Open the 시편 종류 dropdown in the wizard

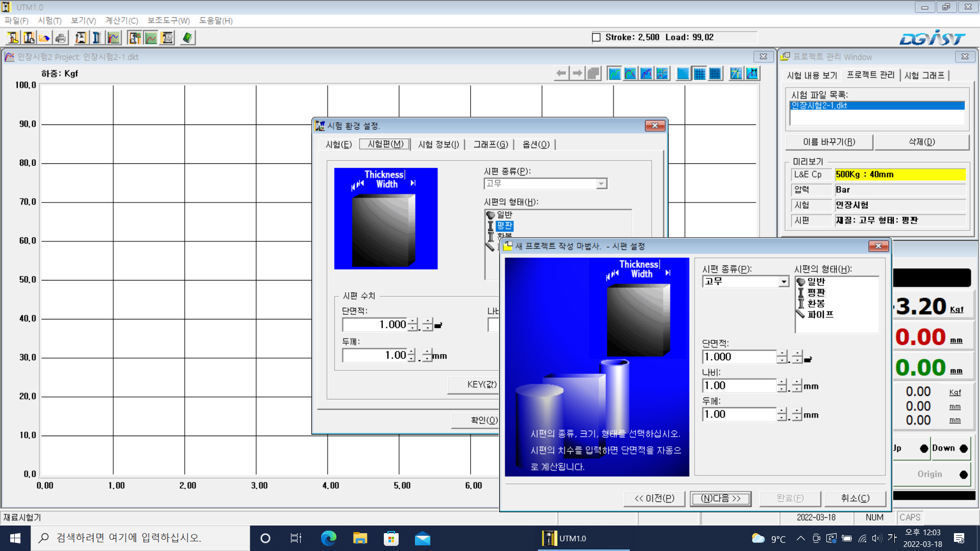click(x=783, y=282)
